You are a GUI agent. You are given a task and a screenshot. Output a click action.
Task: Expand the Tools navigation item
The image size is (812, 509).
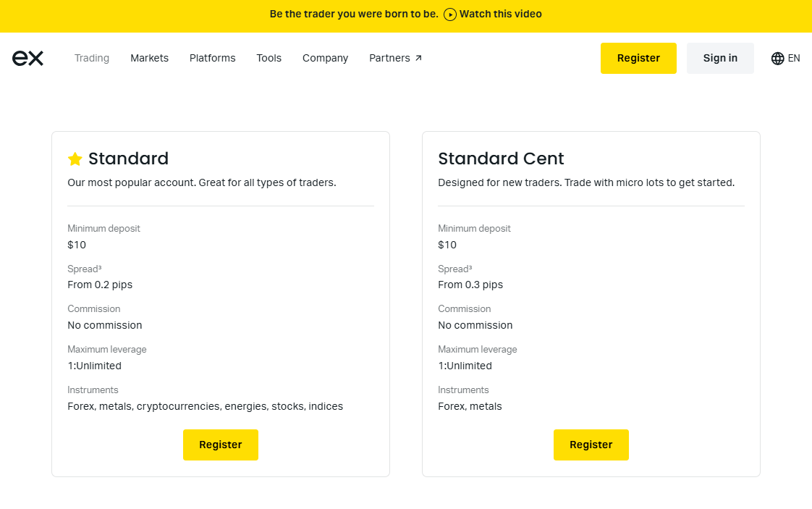coord(268,58)
